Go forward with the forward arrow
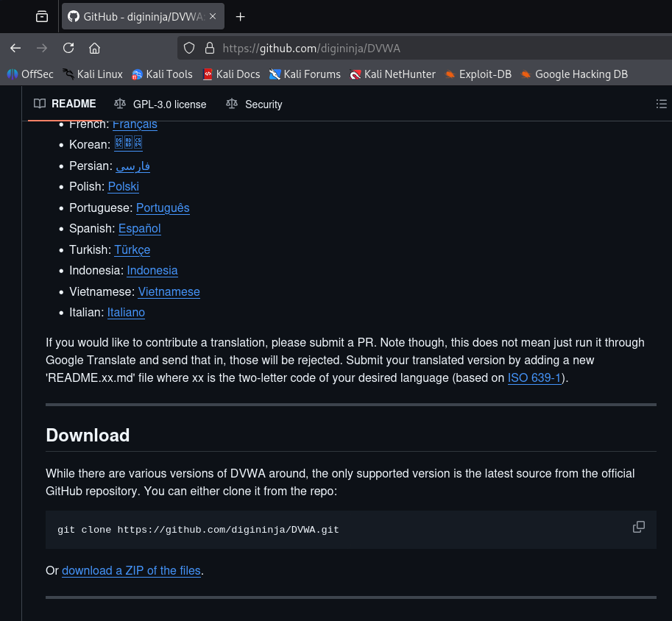Screen dimensions: 672x621 coord(42,48)
